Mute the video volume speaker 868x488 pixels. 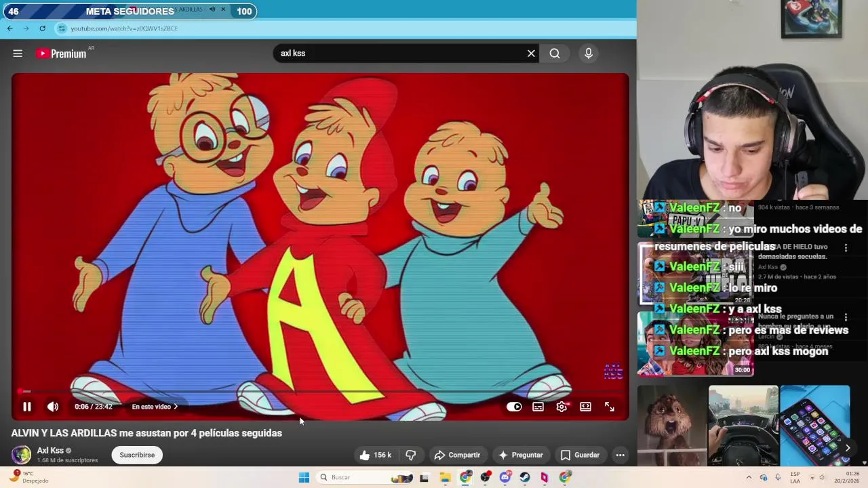point(53,407)
